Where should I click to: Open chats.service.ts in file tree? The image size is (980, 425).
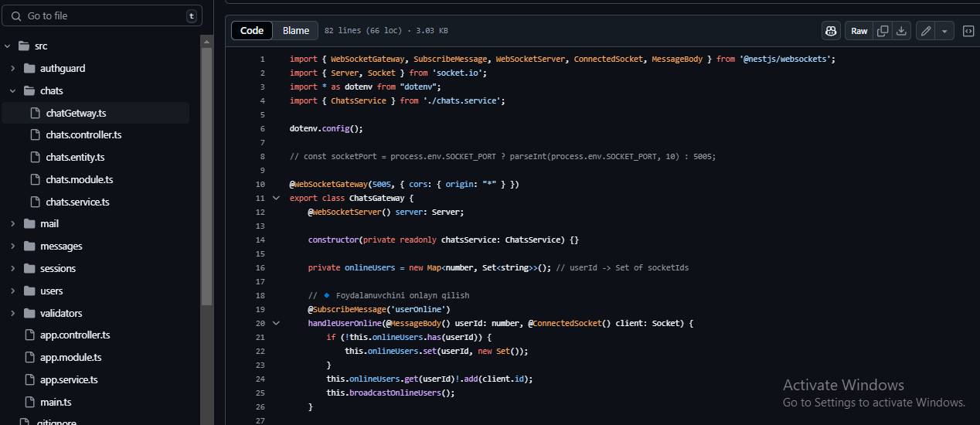pos(77,202)
